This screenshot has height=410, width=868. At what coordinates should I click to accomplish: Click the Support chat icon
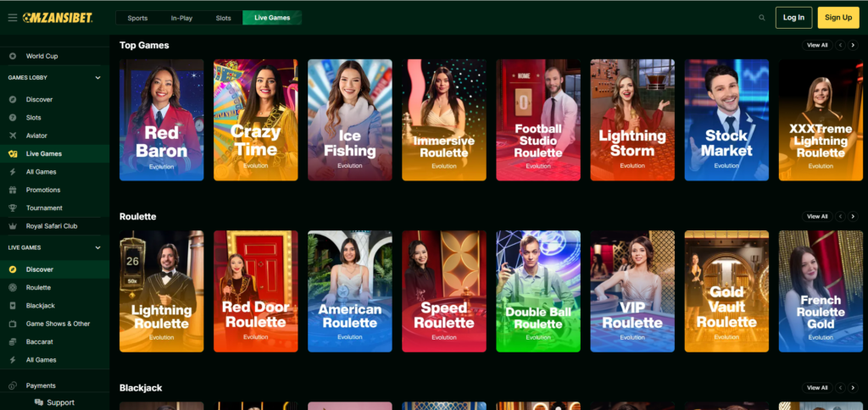point(39,402)
